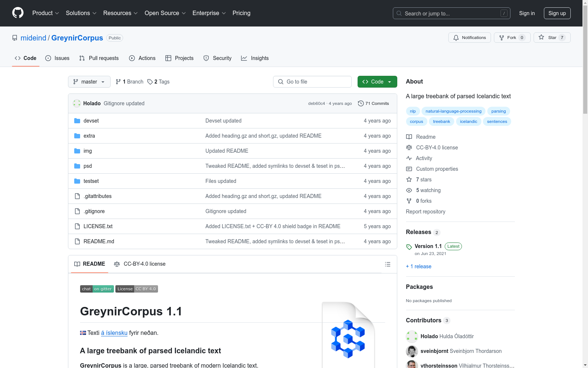The image size is (588, 368).
Task: Click the Sign up button
Action: (557, 13)
